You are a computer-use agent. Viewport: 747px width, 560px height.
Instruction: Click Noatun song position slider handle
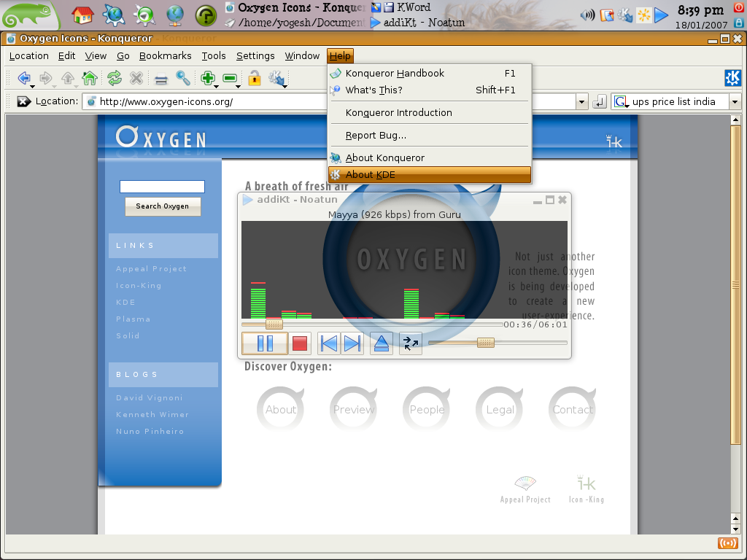(x=274, y=324)
